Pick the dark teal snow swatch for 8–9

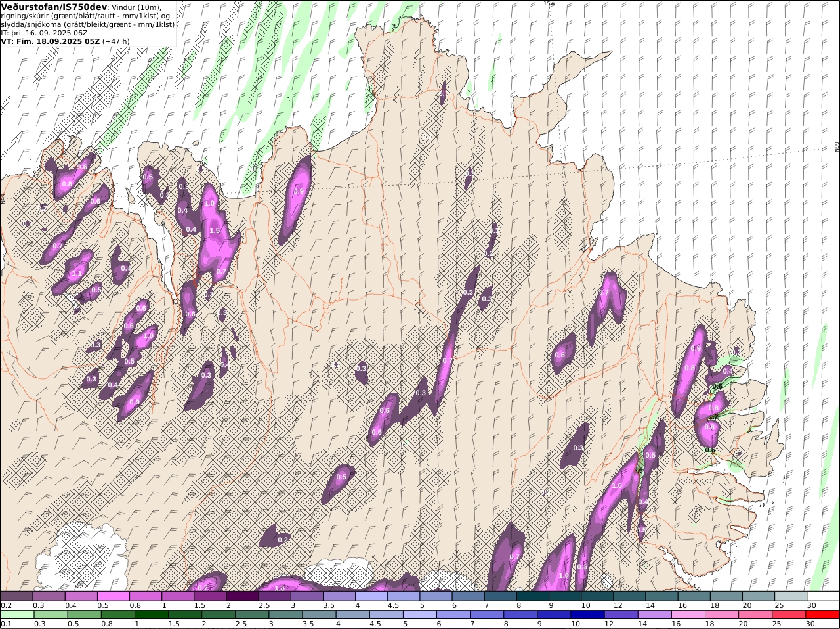point(533,596)
